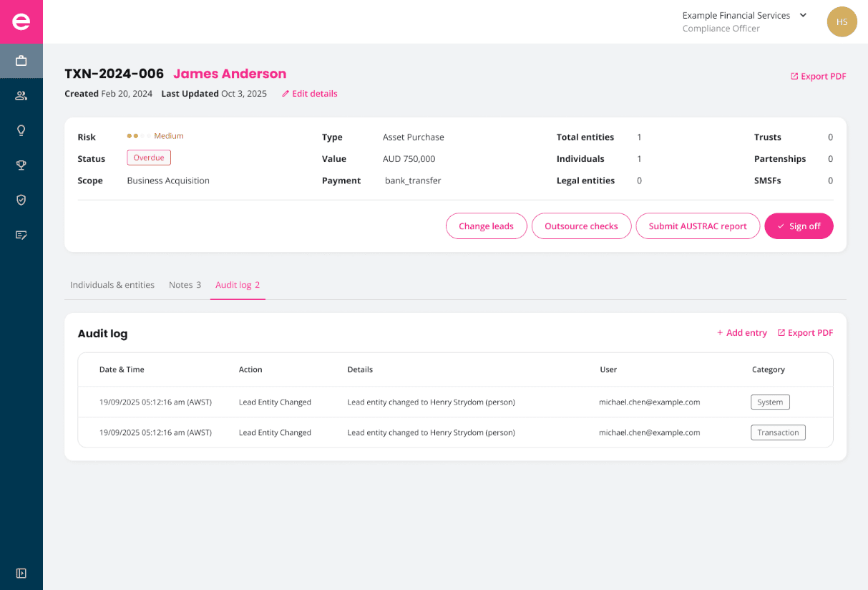
Task: Open the shield check sidebar icon
Action: coord(21,200)
